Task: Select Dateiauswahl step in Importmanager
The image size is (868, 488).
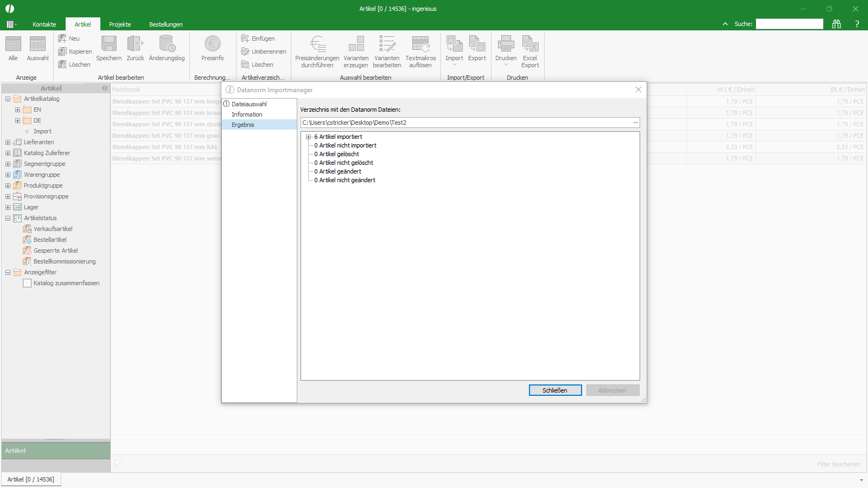Action: click(x=249, y=104)
